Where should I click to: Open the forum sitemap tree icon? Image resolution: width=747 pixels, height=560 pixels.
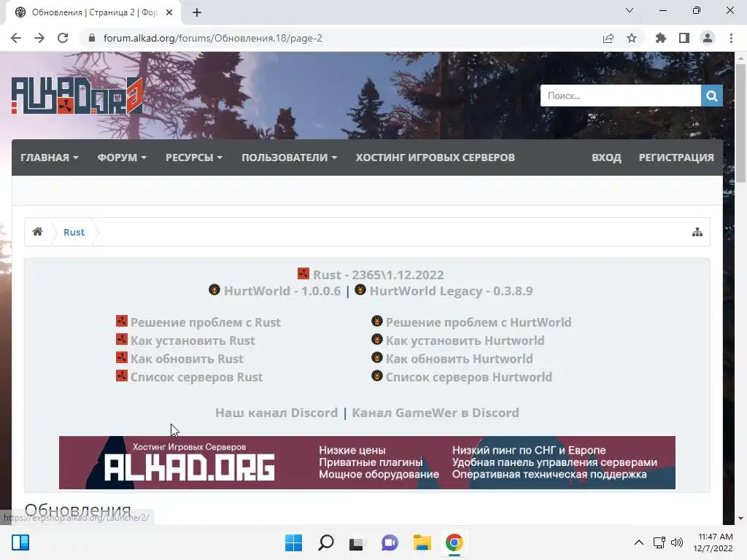[697, 233]
